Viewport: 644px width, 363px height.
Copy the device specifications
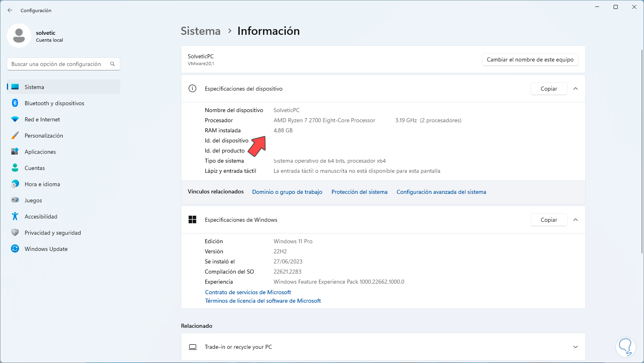tap(548, 89)
